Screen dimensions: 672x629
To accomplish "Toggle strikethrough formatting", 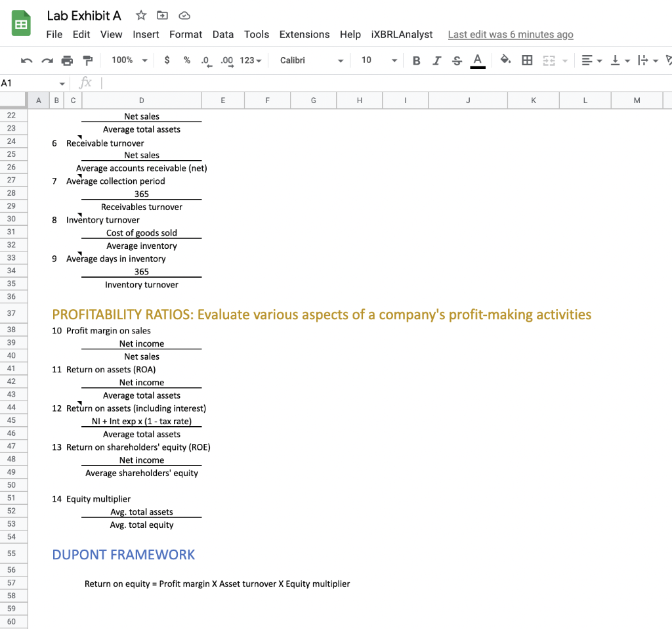I will click(456, 60).
